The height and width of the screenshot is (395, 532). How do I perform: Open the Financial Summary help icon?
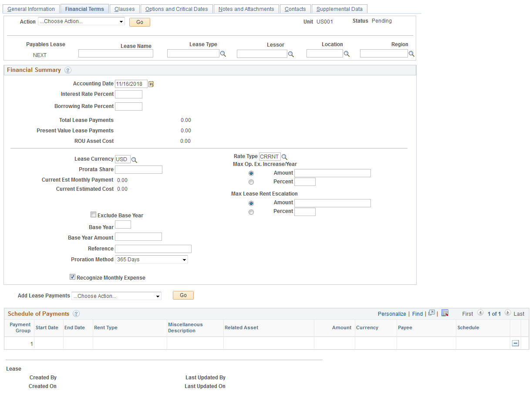coord(69,70)
